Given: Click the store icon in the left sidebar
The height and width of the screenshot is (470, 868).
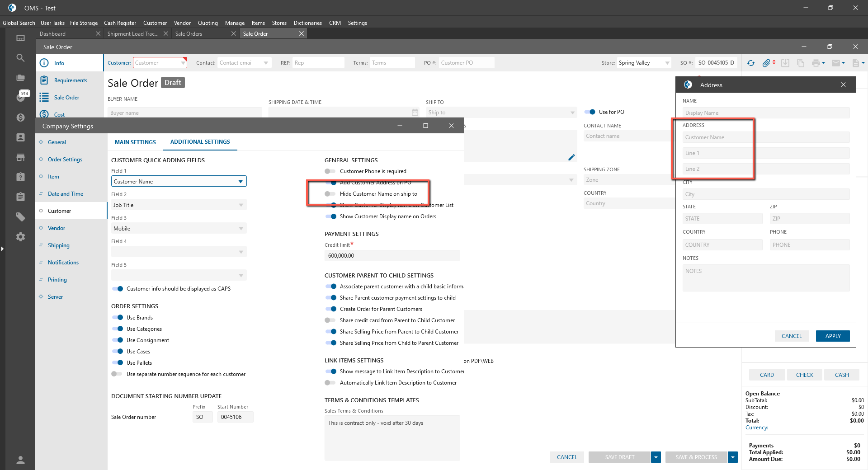Looking at the screenshot, I should [20, 157].
